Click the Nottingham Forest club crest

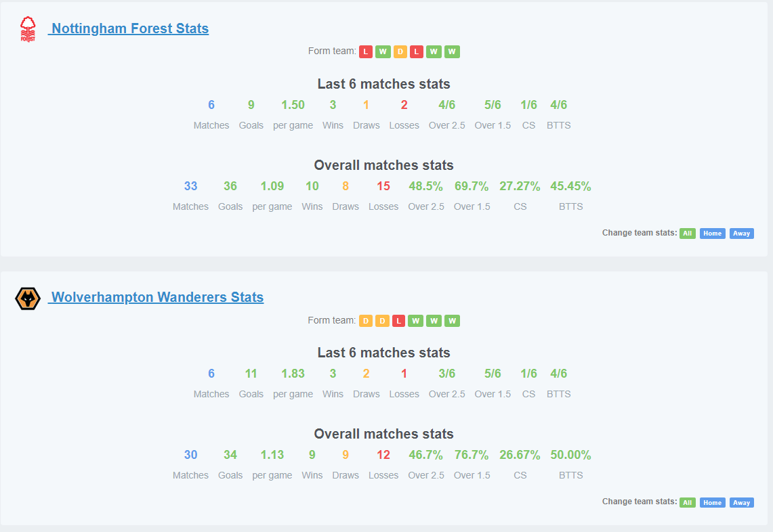pyautogui.click(x=28, y=29)
